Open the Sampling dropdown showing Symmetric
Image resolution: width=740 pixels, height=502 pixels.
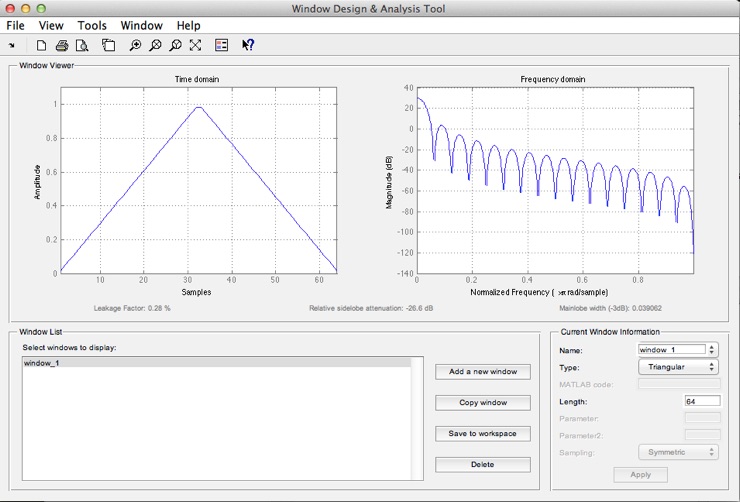678,452
